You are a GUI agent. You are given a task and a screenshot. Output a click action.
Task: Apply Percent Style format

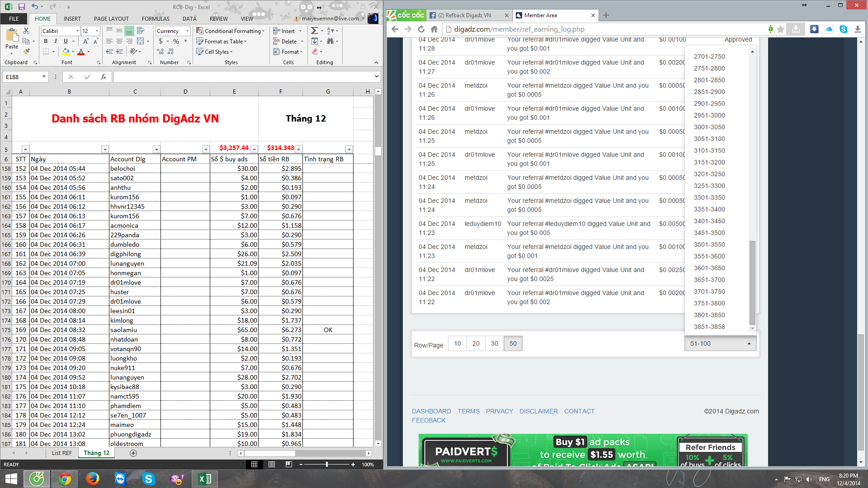click(176, 41)
